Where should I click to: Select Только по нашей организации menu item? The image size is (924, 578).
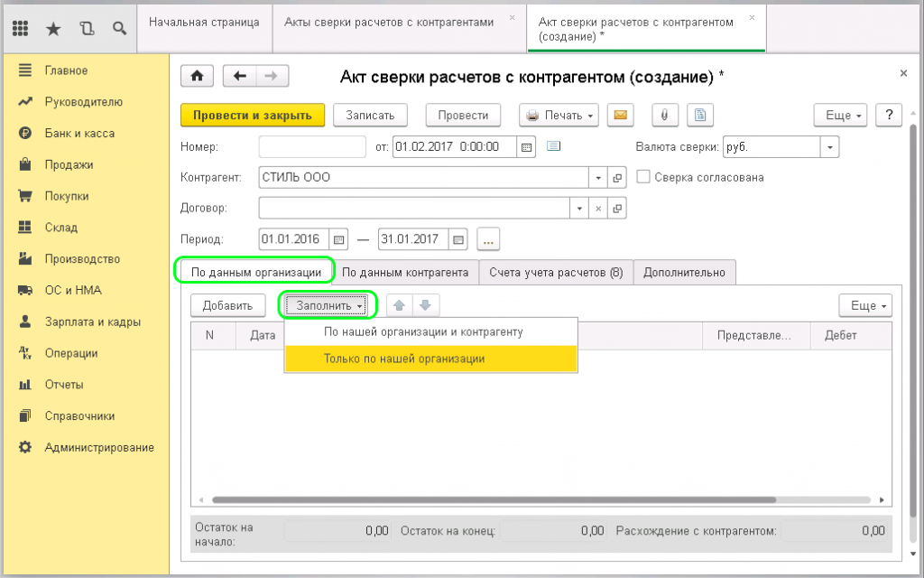coord(404,359)
